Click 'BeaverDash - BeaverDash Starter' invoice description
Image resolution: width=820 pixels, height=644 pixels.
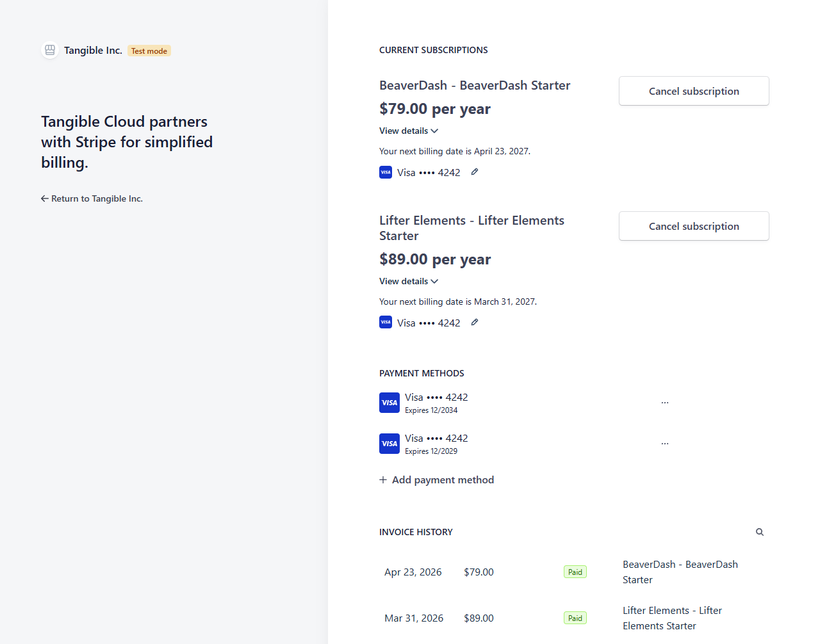point(680,572)
